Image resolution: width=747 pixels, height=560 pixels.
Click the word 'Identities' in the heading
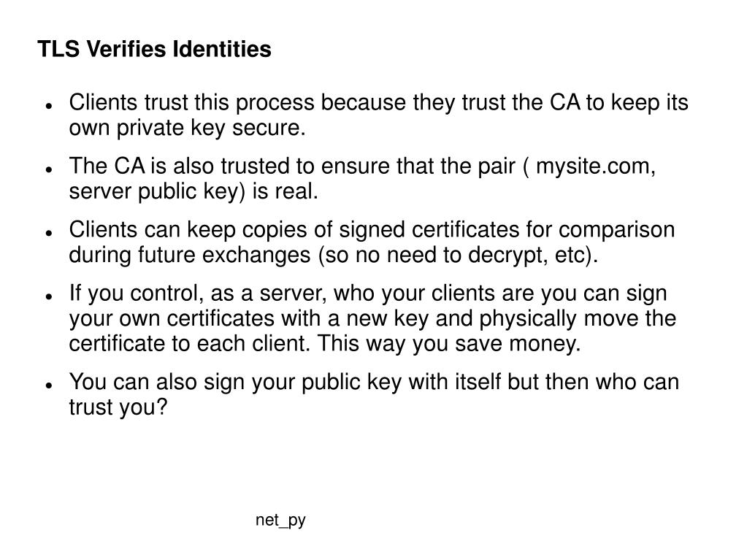(x=222, y=49)
